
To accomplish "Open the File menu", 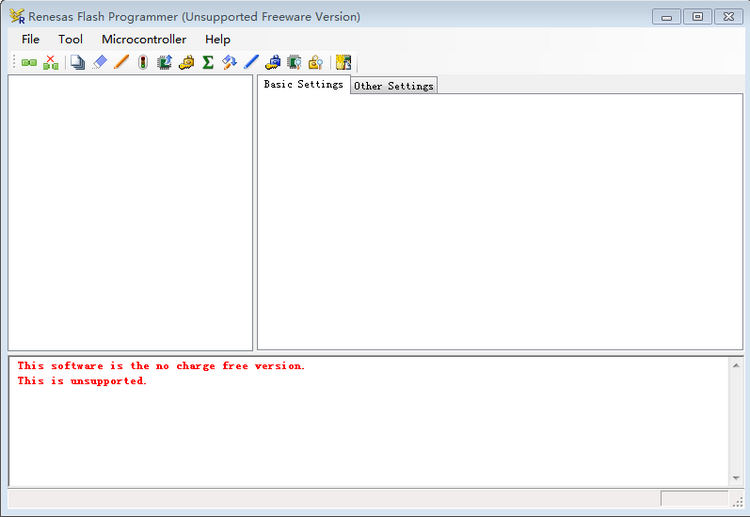I will 31,39.
